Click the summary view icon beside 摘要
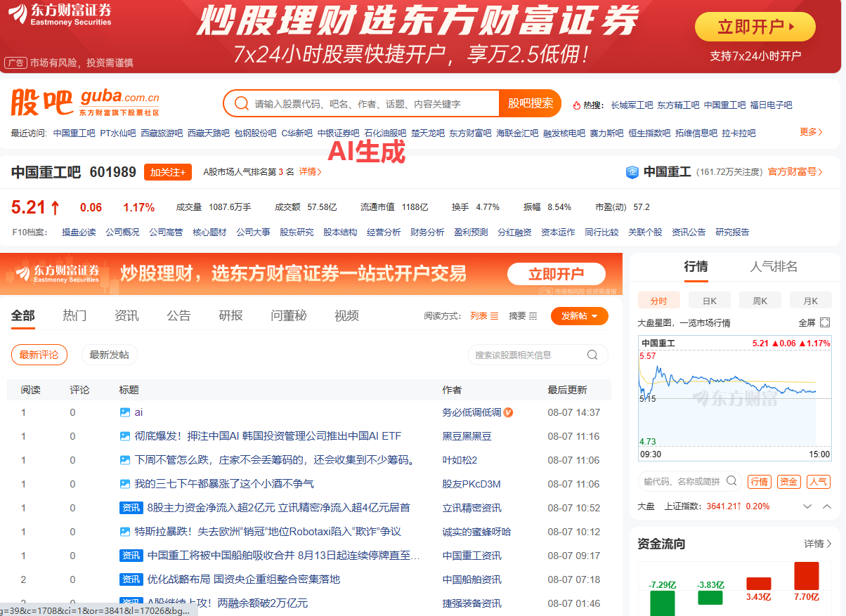Screen dimensions: 846x616 pyautogui.click(x=533, y=316)
